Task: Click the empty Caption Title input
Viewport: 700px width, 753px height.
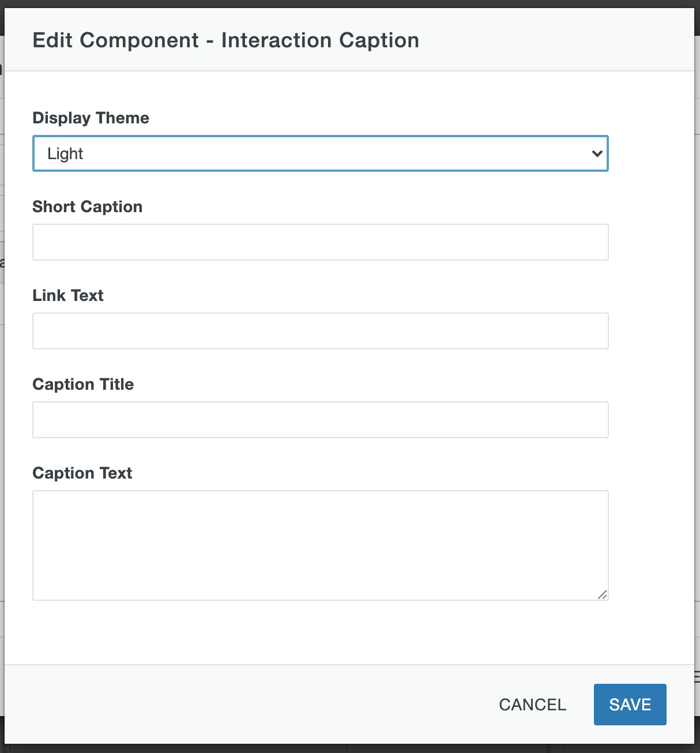Action: pos(321,420)
